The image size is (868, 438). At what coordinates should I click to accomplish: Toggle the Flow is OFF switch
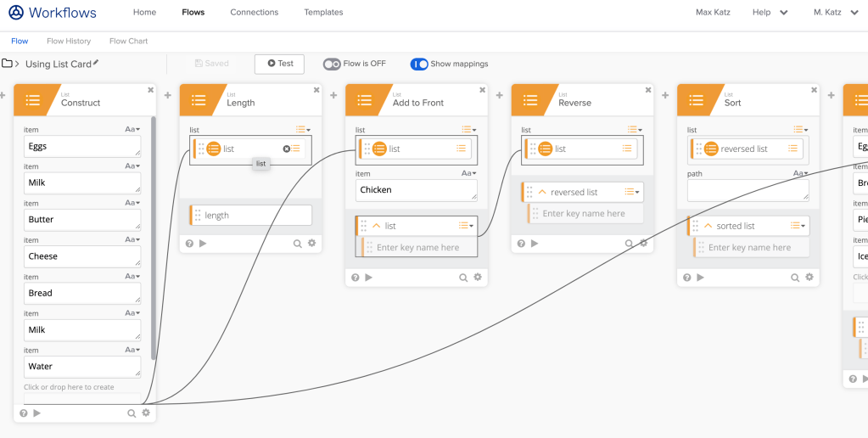pyautogui.click(x=331, y=64)
